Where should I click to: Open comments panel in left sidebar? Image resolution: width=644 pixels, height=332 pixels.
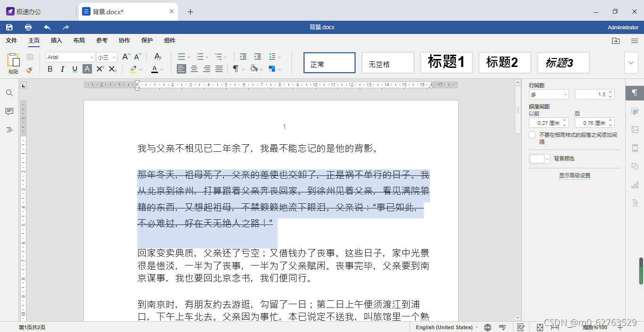point(9,111)
